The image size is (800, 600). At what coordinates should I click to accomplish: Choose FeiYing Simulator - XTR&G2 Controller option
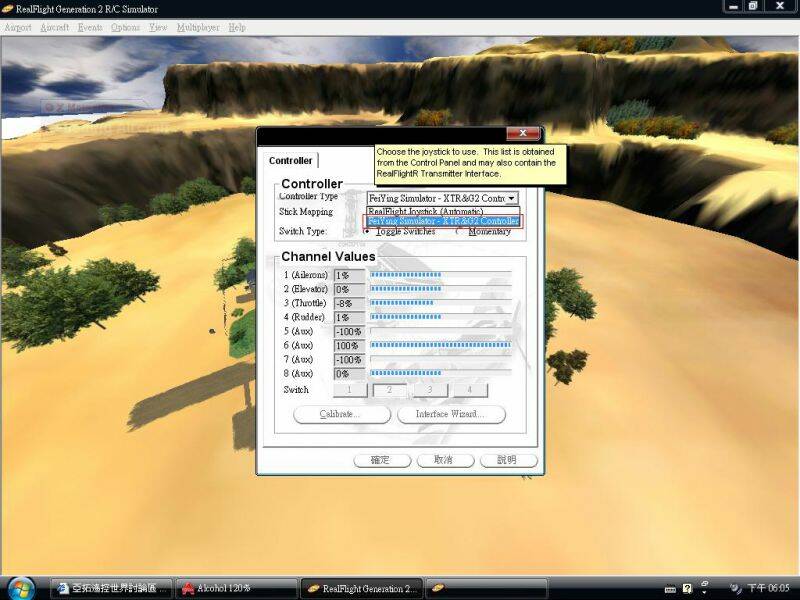443,221
